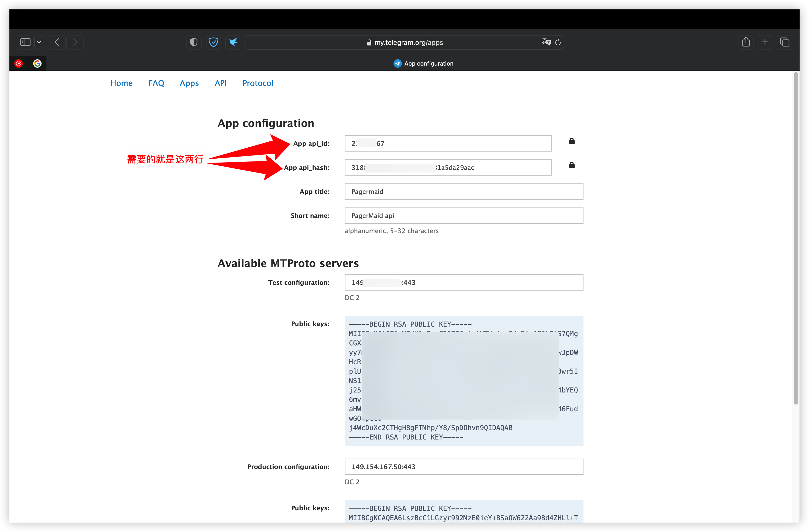This screenshot has width=809, height=532.
Task: Click the App title input field
Action: pos(464,192)
